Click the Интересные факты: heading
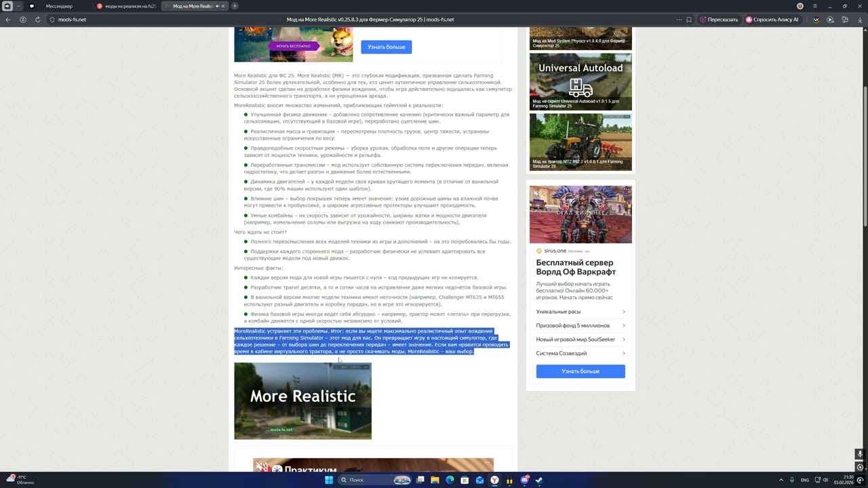Screen dimensions: 868x488 click(258, 268)
